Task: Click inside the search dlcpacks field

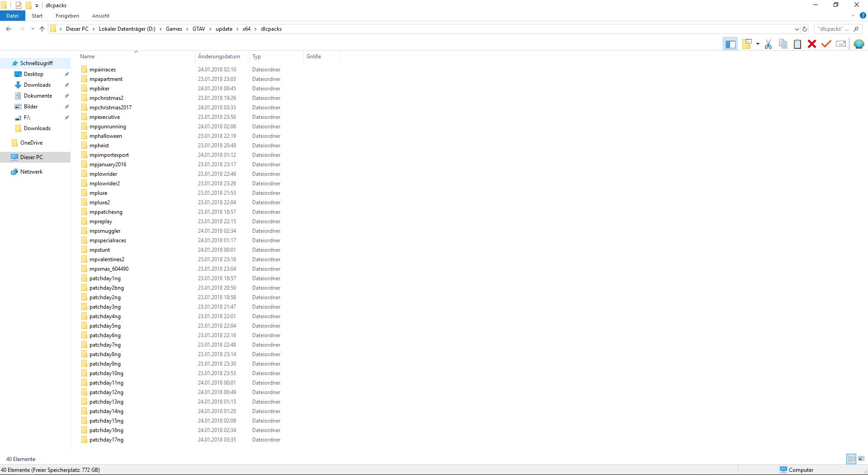Action: [834, 28]
